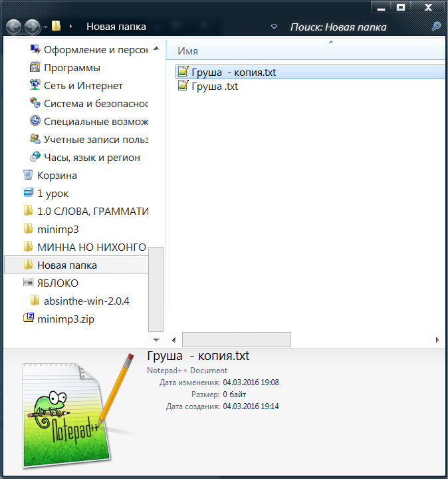Click Notepad++ Document type label
Viewport: 448px width, 479px height.
(187, 371)
